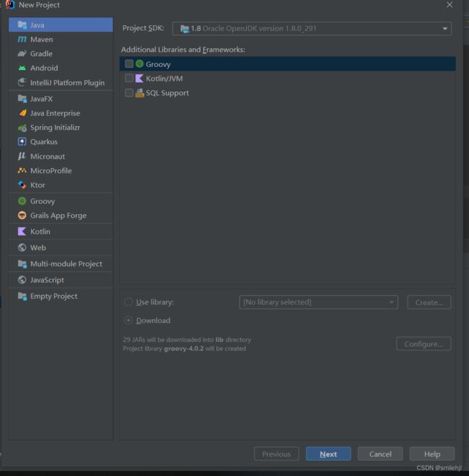Select Empty Project type
469x476 pixels.
pyautogui.click(x=61, y=296)
